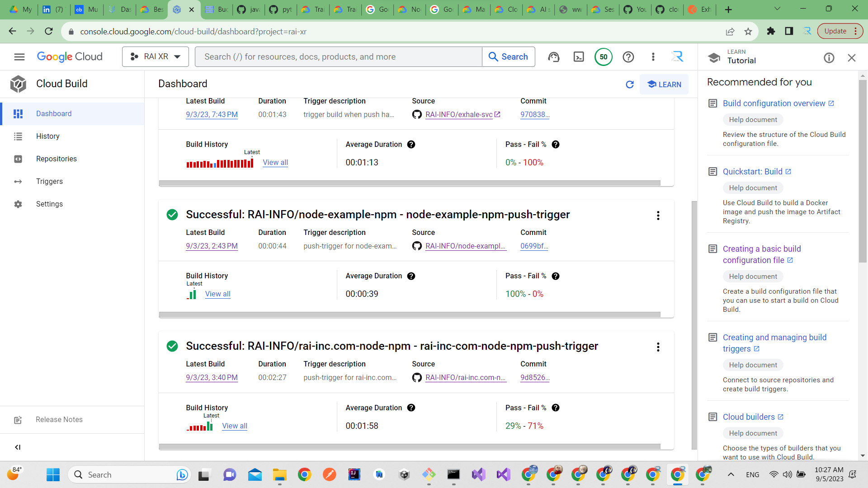The image size is (868, 488).
Task: Open the Google Cloud help menu
Action: click(x=628, y=57)
